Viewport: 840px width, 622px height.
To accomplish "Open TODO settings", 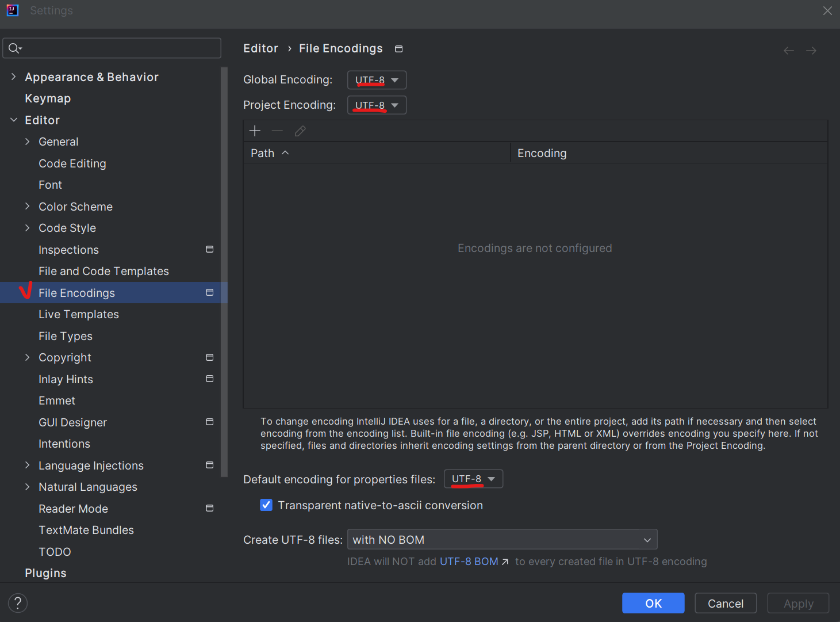I will pos(55,552).
